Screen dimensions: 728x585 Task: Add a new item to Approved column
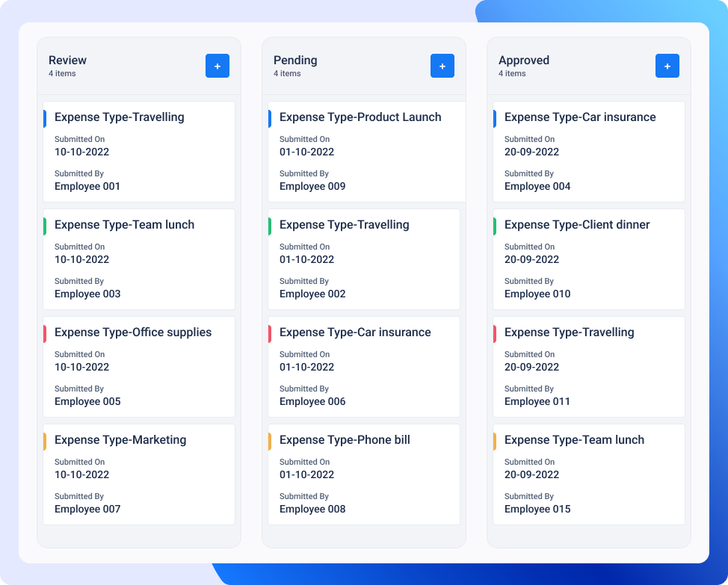[x=667, y=66]
